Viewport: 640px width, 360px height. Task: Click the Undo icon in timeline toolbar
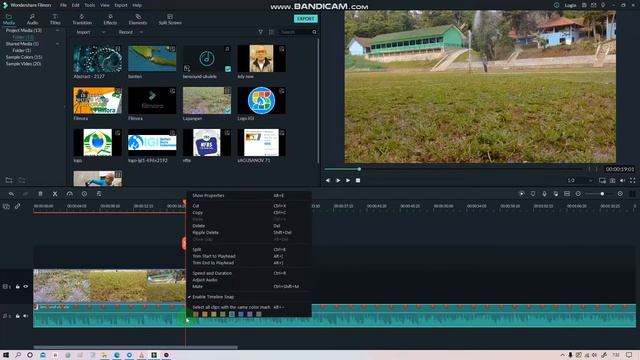tap(11, 194)
